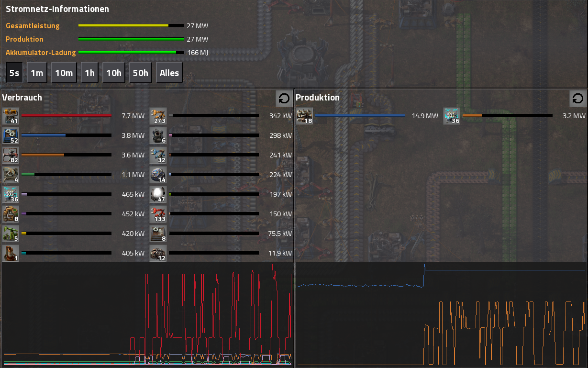
Task: Click the 7.7 MW consumption value
Action: (x=133, y=116)
